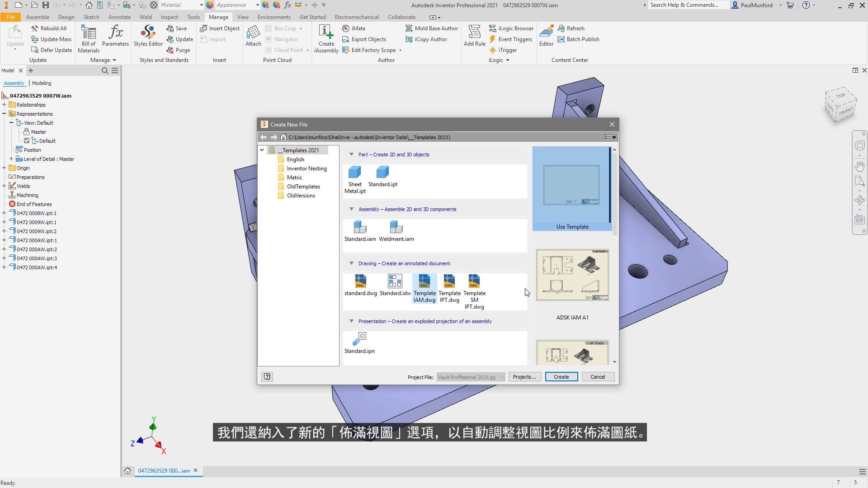Open Content Center Editor

546,36
